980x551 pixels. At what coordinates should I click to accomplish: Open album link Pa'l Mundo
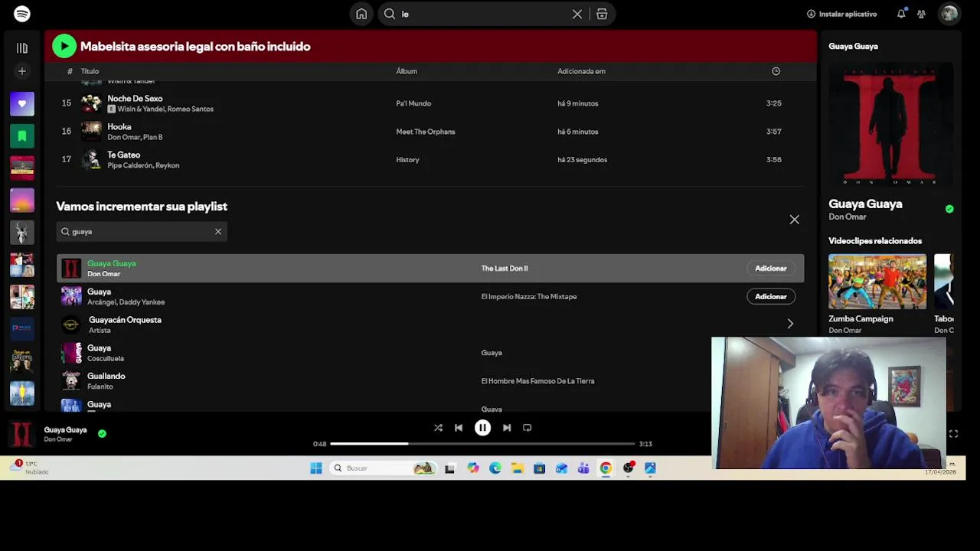[x=413, y=103]
